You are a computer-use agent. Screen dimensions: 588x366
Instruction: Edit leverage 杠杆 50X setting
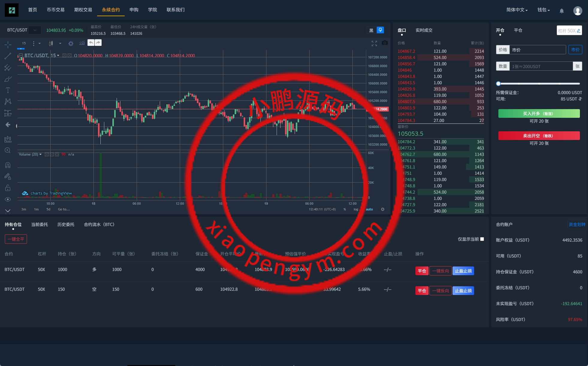click(569, 30)
